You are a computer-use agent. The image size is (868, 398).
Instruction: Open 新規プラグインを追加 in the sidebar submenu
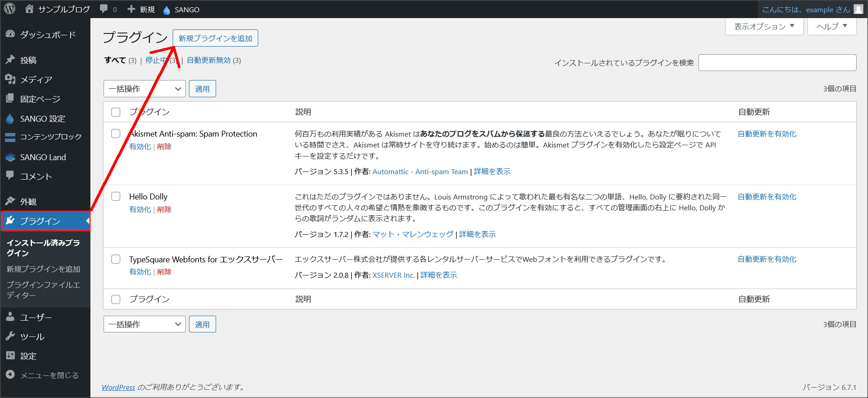43,269
